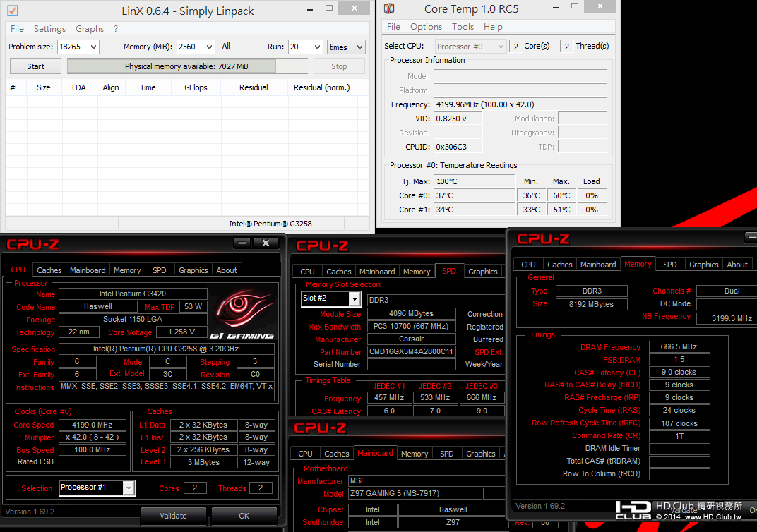Click the Model Z97 GAMING 5 (MS-7917) field

coord(415,493)
